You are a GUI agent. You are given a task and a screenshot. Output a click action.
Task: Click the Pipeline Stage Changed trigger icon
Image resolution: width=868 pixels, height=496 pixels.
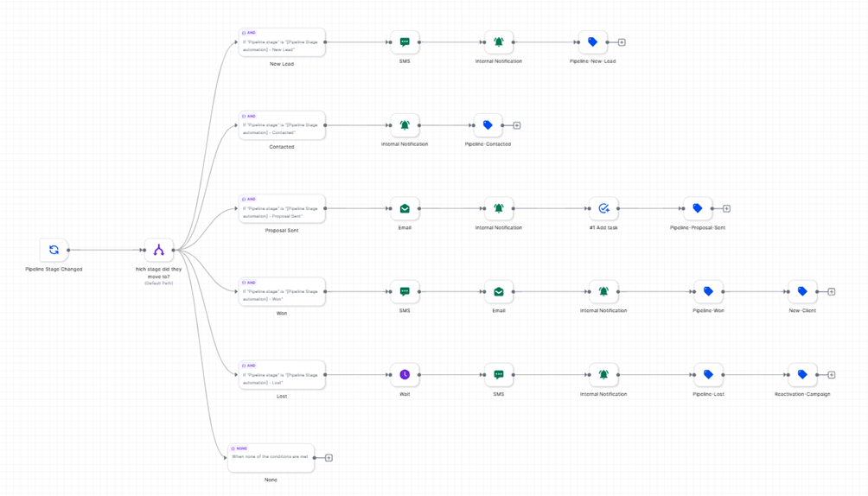pos(54,251)
